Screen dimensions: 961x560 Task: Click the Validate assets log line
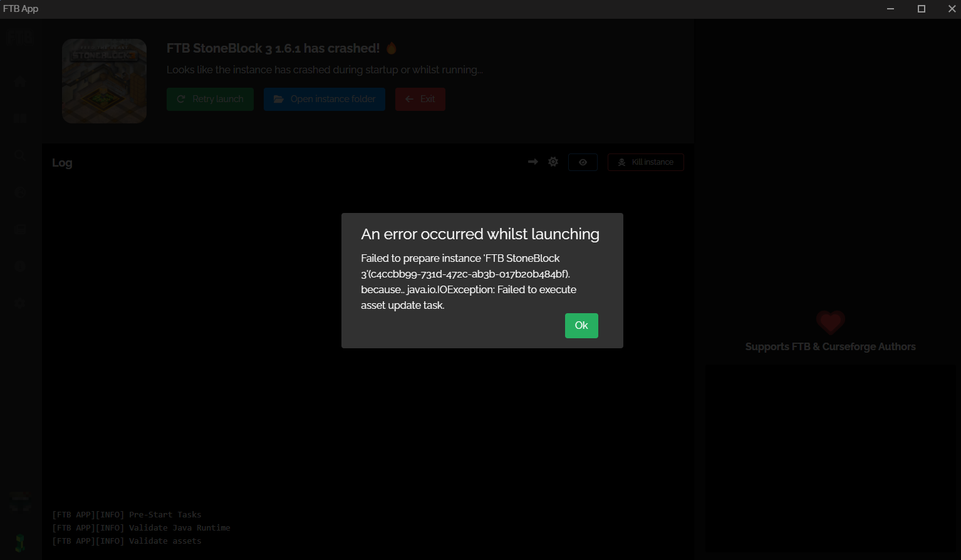point(127,541)
